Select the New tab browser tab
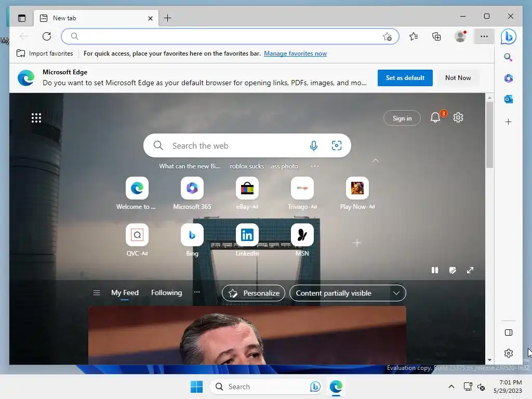This screenshot has width=532, height=399. 96,18
